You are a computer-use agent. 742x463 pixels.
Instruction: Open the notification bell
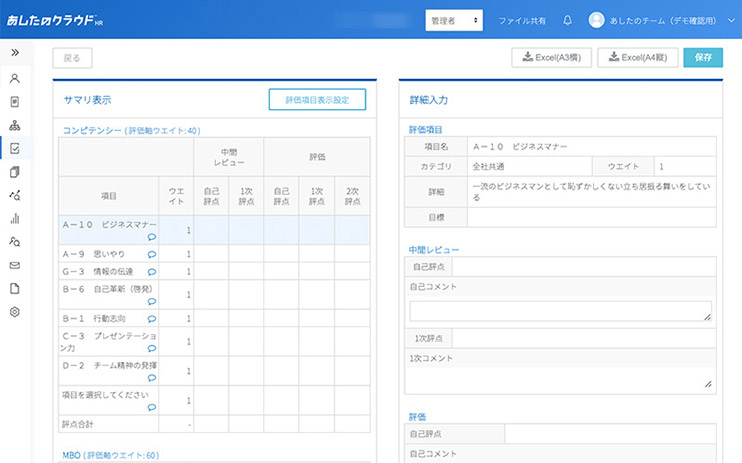point(567,20)
